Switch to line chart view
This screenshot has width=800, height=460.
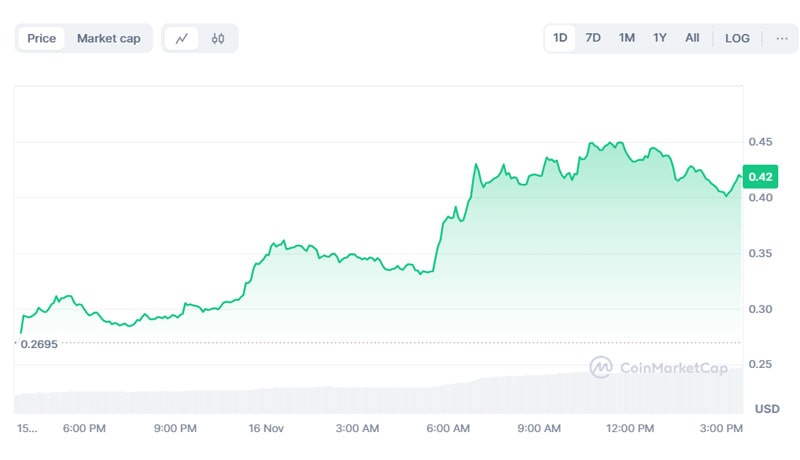(x=181, y=39)
